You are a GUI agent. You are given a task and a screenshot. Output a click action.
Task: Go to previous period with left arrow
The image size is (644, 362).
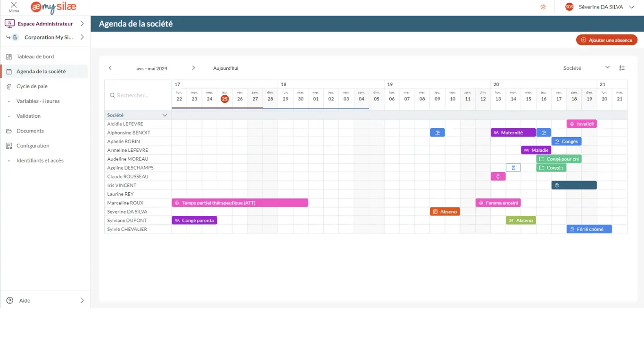pyautogui.click(x=110, y=68)
